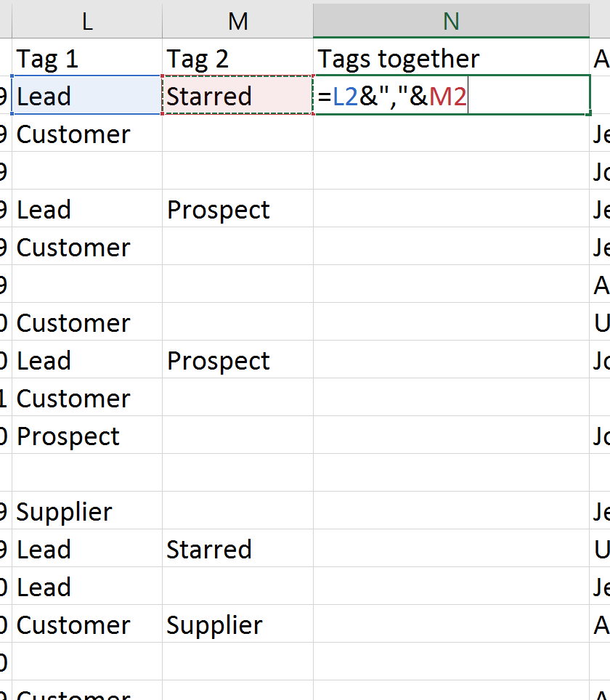The image size is (610, 700).
Task: Click the Tag 2 header cell
Action: 237,59
